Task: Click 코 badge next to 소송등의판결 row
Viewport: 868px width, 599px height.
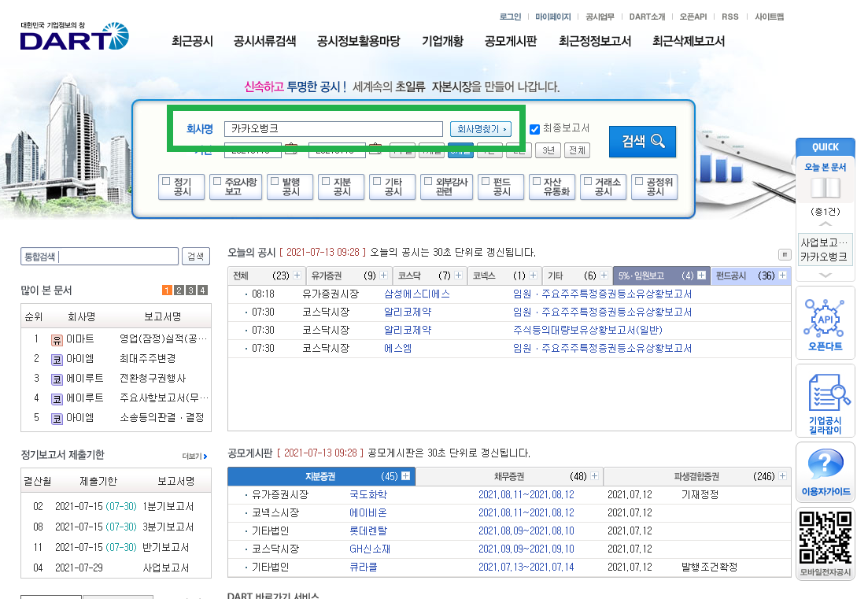Action: [x=57, y=419]
